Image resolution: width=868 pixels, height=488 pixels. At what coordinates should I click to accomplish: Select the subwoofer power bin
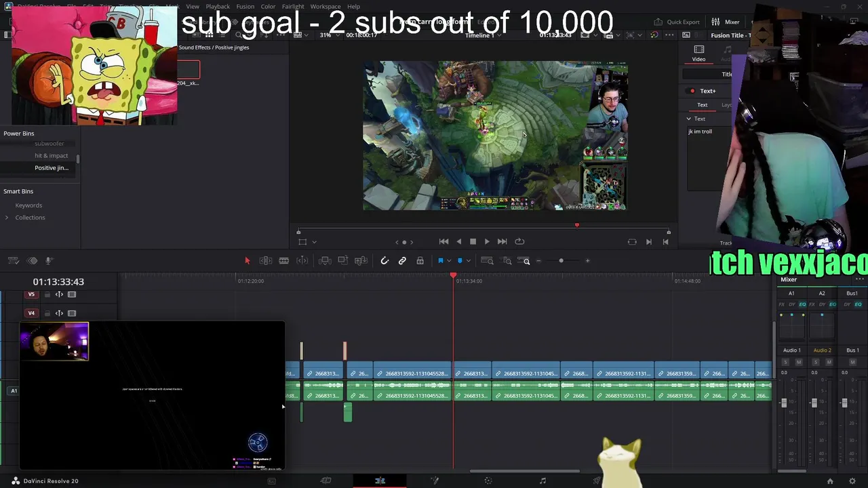coord(49,144)
